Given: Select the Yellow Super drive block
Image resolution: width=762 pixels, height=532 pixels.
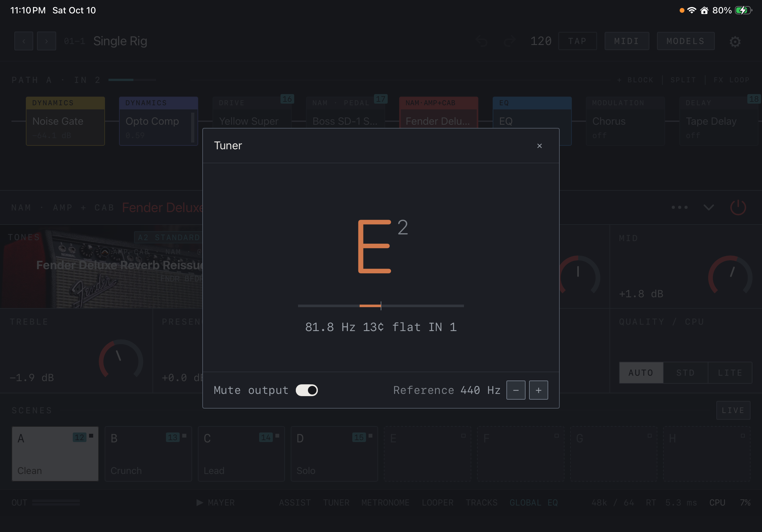Looking at the screenshot, I should 251,113.
